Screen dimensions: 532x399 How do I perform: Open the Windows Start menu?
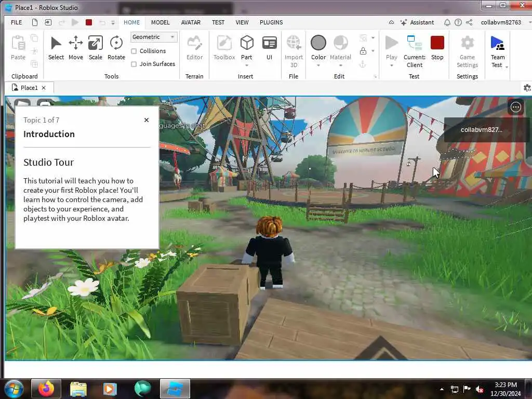coord(14,389)
